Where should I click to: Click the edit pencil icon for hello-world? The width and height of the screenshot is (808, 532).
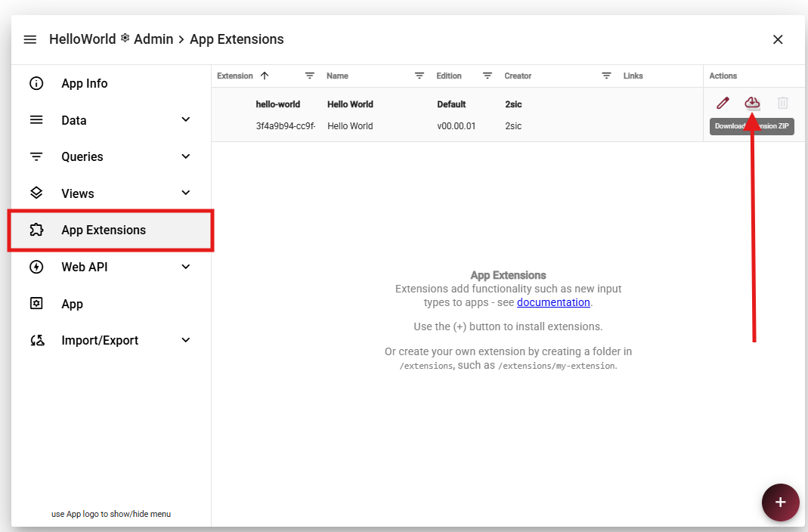pos(723,103)
